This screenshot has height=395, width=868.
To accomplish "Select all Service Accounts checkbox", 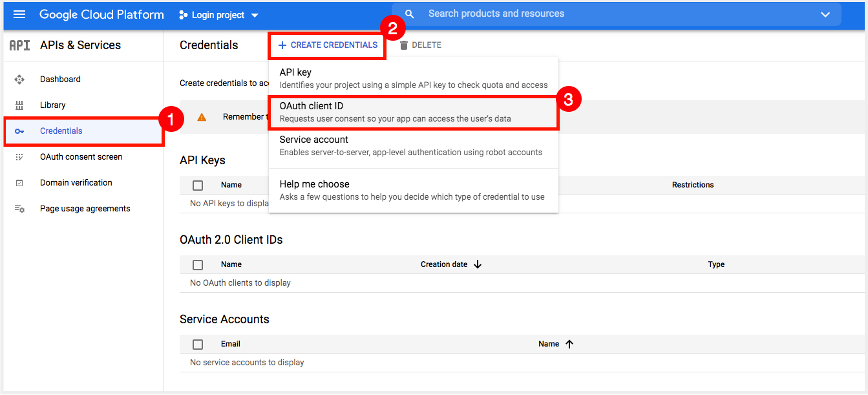I will tap(198, 345).
